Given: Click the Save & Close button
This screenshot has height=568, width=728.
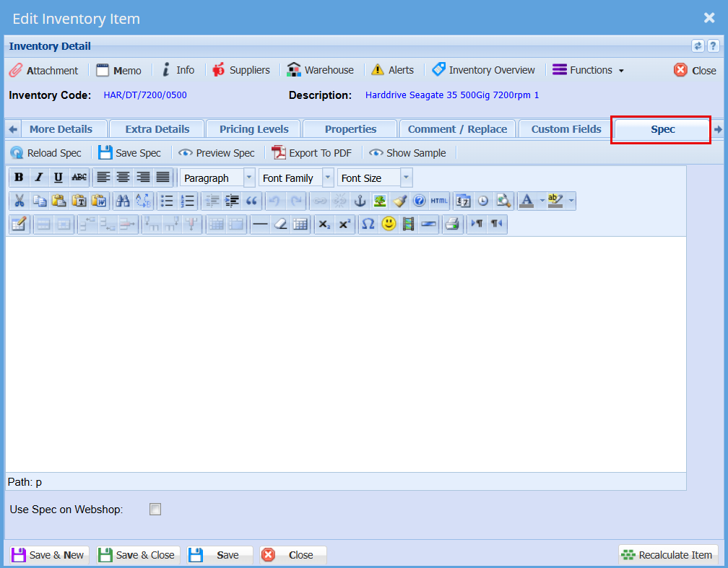Looking at the screenshot, I should tap(136, 555).
